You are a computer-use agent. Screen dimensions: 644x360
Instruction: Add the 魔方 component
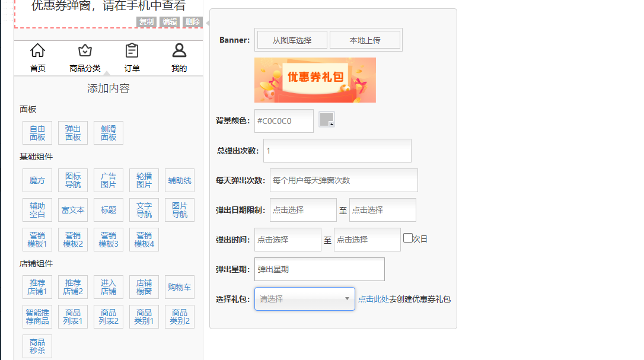tap(37, 180)
